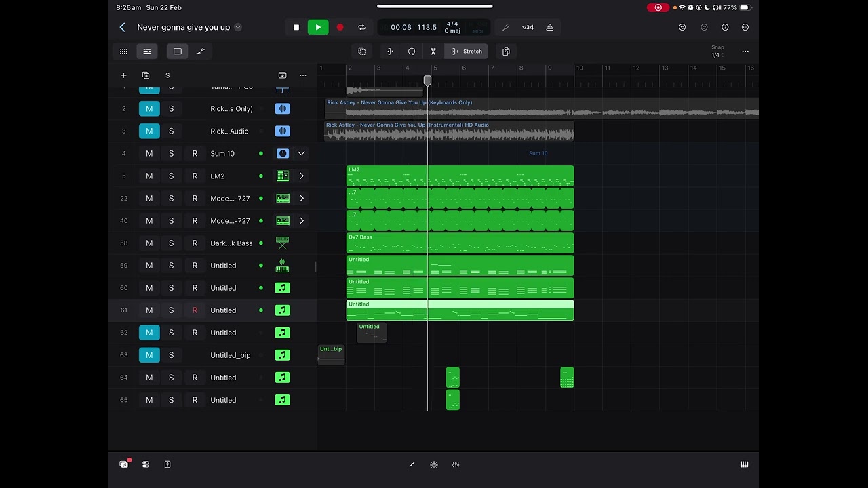Click the playhead handle in ruler

pos(427,81)
